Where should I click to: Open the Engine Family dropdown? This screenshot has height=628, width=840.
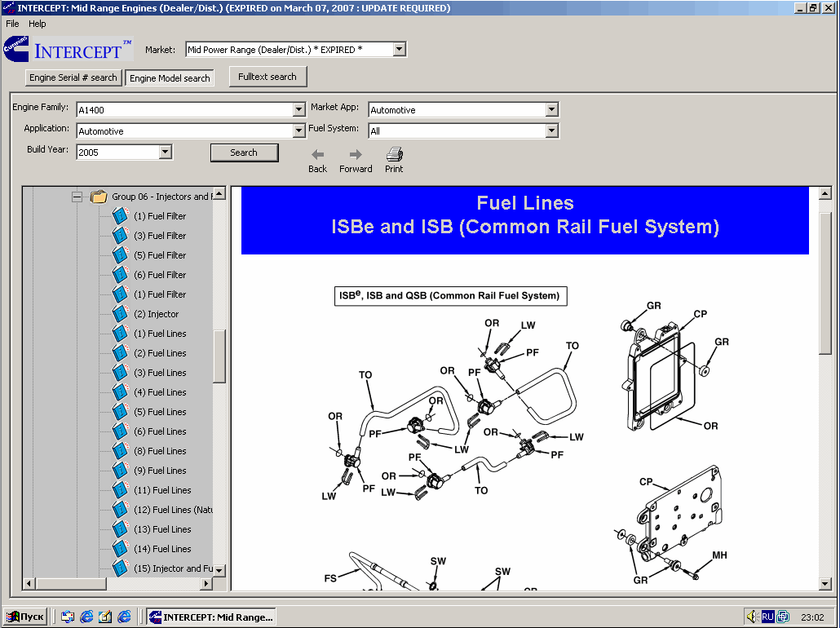[x=298, y=110]
